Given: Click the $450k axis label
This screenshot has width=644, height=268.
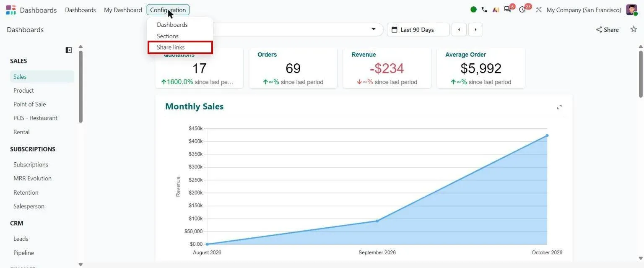Looking at the screenshot, I should [196, 128].
